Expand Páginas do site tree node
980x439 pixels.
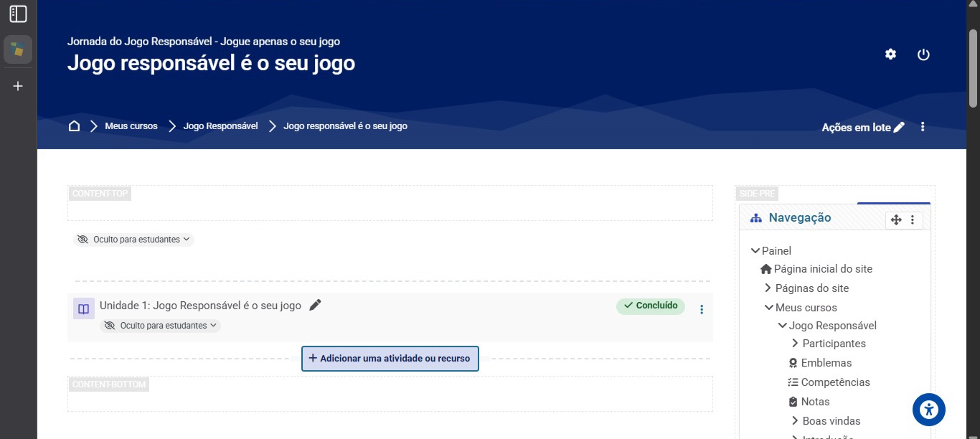point(768,288)
